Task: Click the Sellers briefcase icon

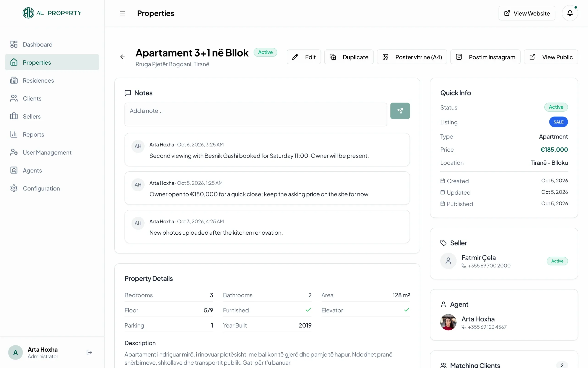Action: [14, 116]
